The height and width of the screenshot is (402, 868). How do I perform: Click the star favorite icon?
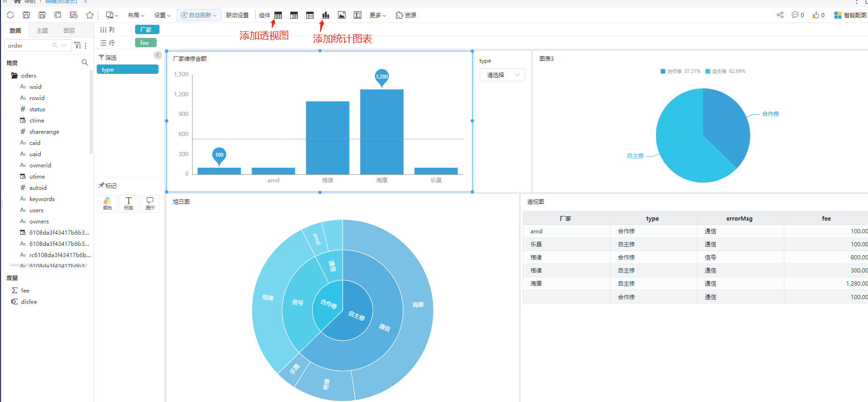(90, 15)
